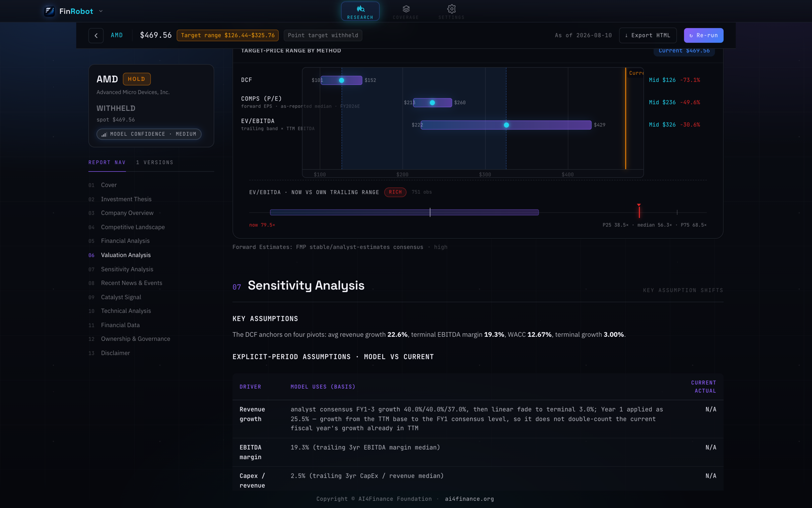Click Mid $126 DCF result
The width and height of the screenshot is (812, 508).
662,80
